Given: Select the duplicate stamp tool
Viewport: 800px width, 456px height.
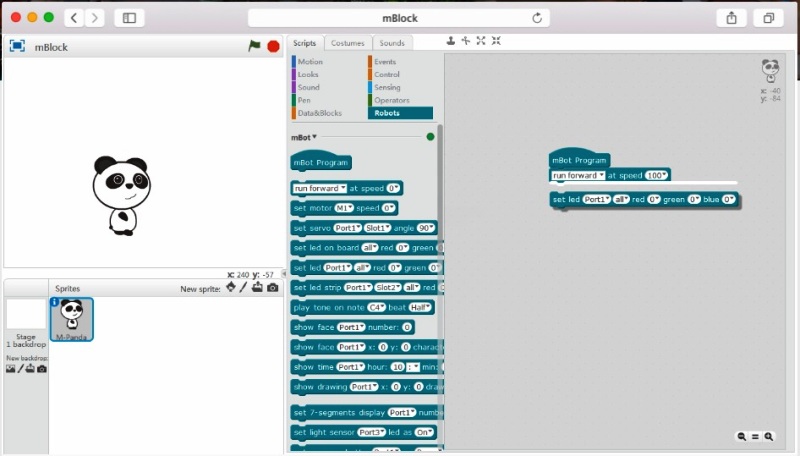Looking at the screenshot, I should pos(451,41).
